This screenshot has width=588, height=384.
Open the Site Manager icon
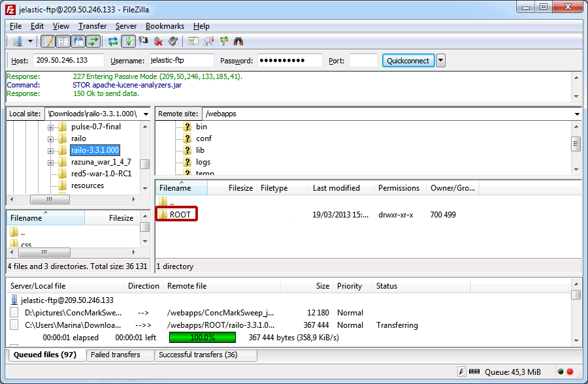pos(18,41)
